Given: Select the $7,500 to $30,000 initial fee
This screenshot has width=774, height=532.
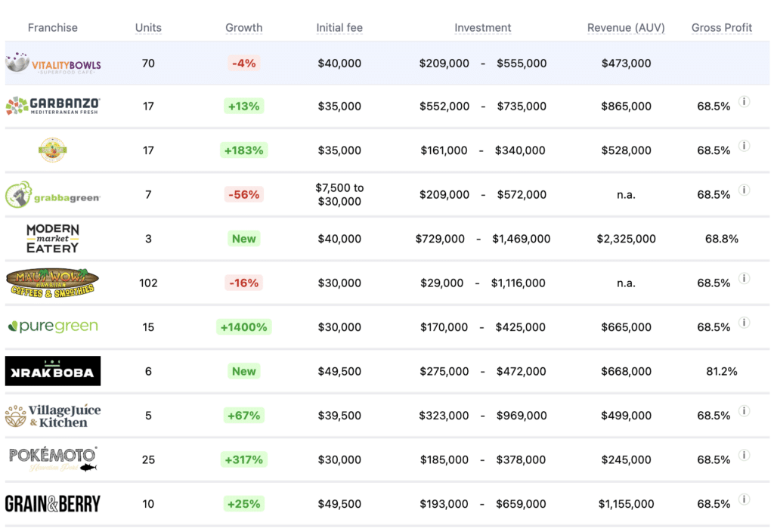Looking at the screenshot, I should tap(339, 194).
